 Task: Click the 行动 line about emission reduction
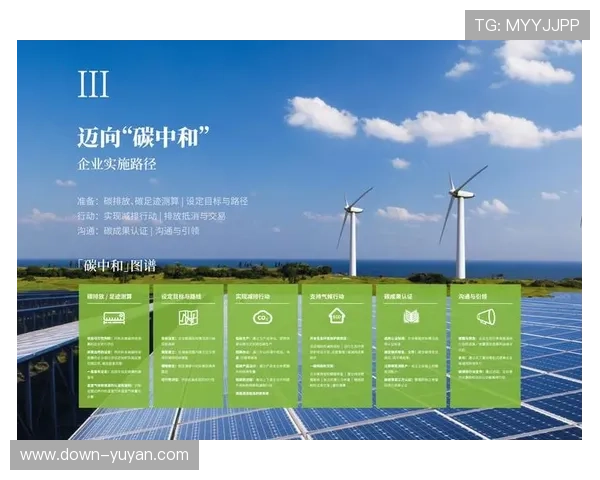(151, 216)
